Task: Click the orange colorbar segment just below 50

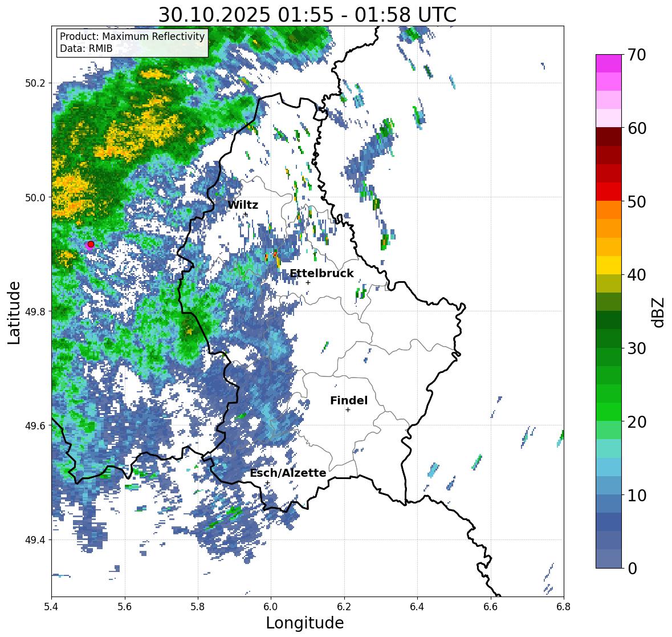Action: point(609,210)
